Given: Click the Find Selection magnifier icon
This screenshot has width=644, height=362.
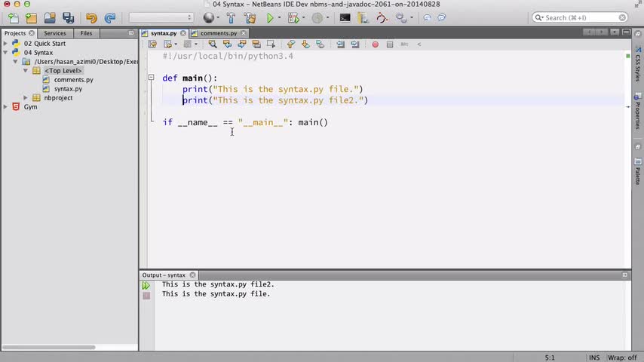Looking at the screenshot, I should (x=213, y=44).
